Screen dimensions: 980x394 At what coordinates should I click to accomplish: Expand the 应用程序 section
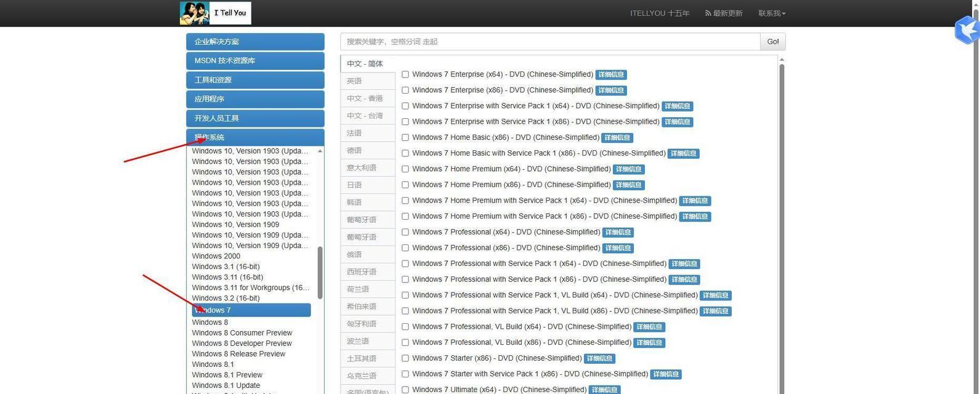[x=255, y=99]
